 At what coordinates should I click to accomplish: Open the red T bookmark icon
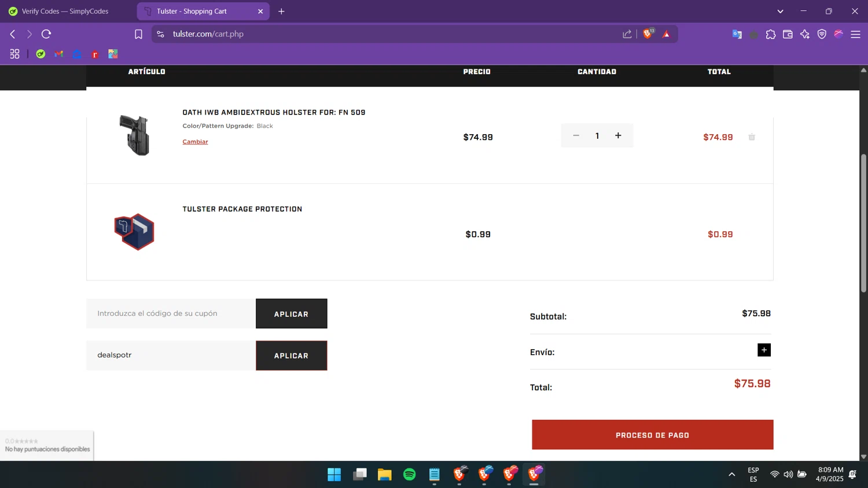[x=95, y=54]
